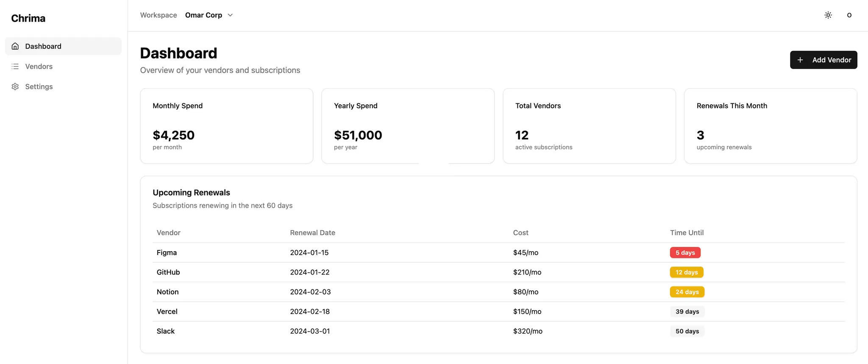The height and width of the screenshot is (364, 868).
Task: Click the $210/mo cost cell
Action: pyautogui.click(x=527, y=272)
